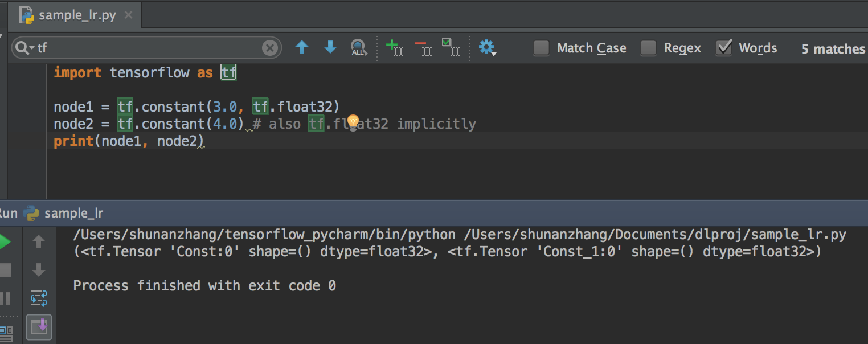
Task: Click node1 = tf.constant(3.0 line
Action: pyautogui.click(x=196, y=107)
